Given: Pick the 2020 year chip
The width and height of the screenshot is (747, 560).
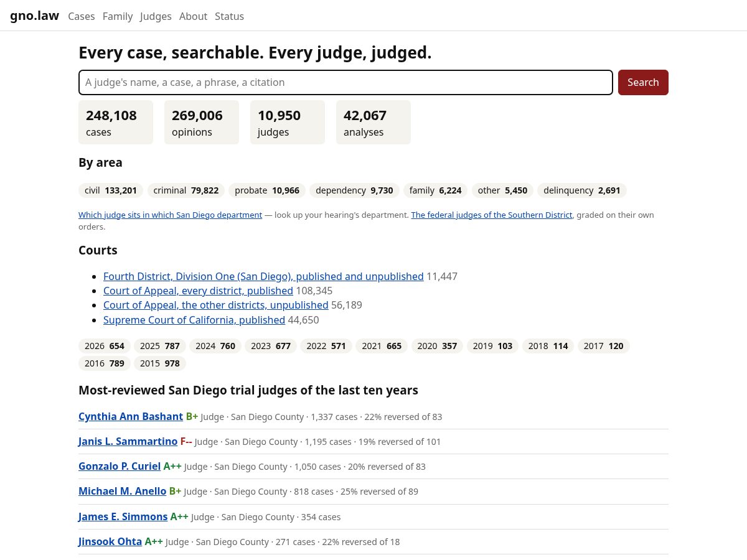Looking at the screenshot, I should pyautogui.click(x=437, y=346).
